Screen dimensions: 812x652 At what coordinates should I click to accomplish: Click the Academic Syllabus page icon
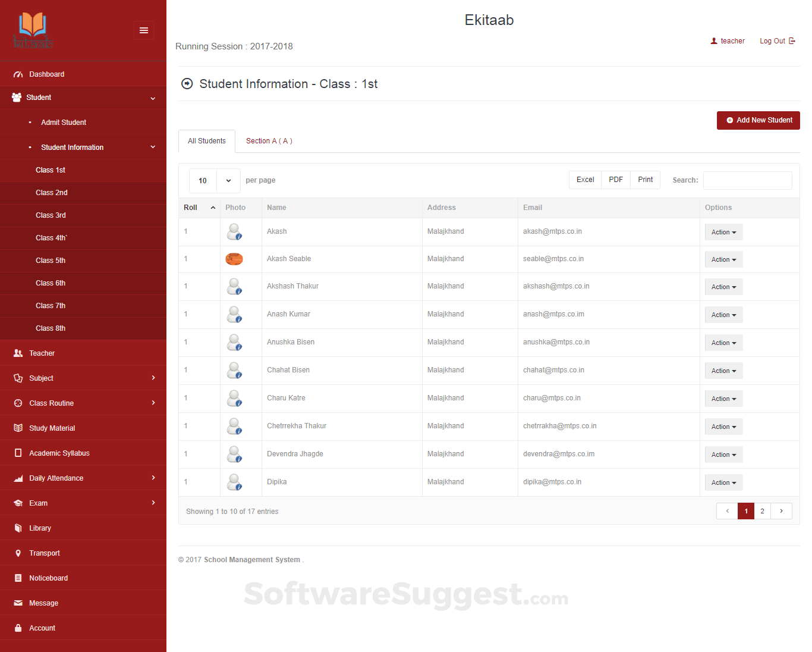coord(18,453)
